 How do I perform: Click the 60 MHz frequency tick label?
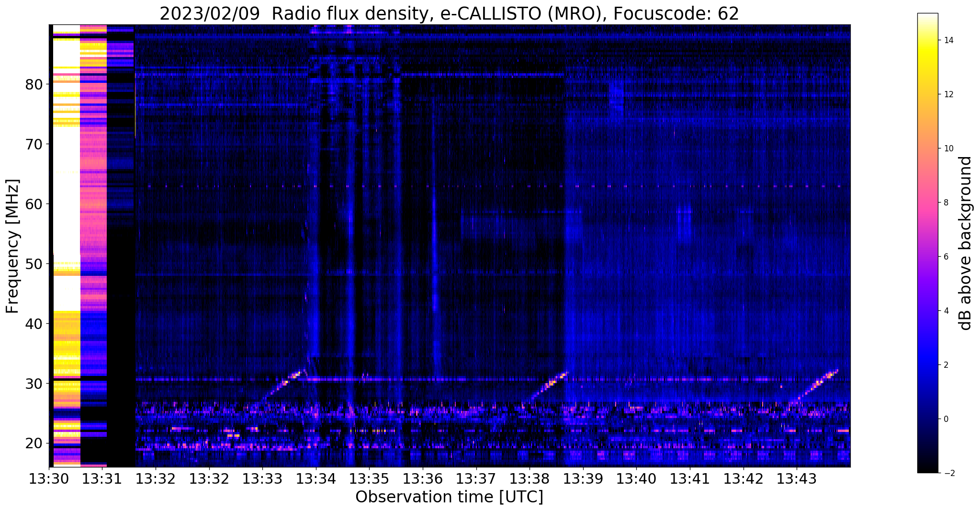click(34, 204)
